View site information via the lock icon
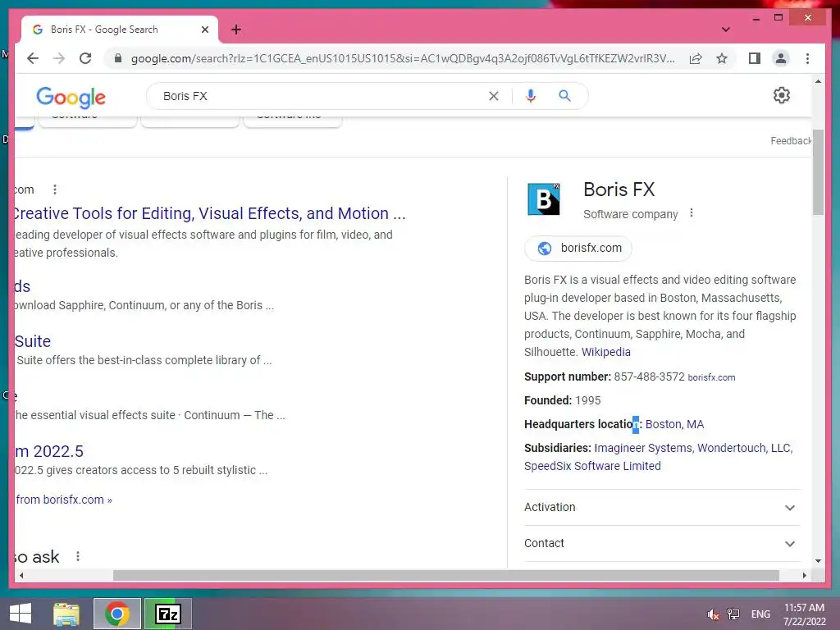The image size is (840, 630). [x=118, y=58]
